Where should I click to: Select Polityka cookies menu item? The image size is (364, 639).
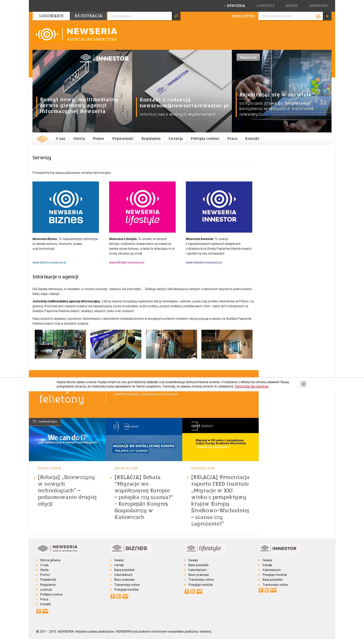(205, 139)
